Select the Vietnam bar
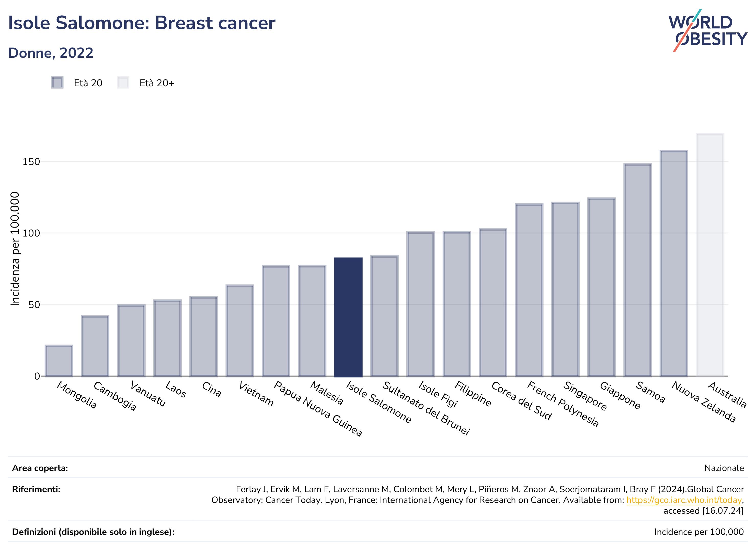 tap(240, 330)
